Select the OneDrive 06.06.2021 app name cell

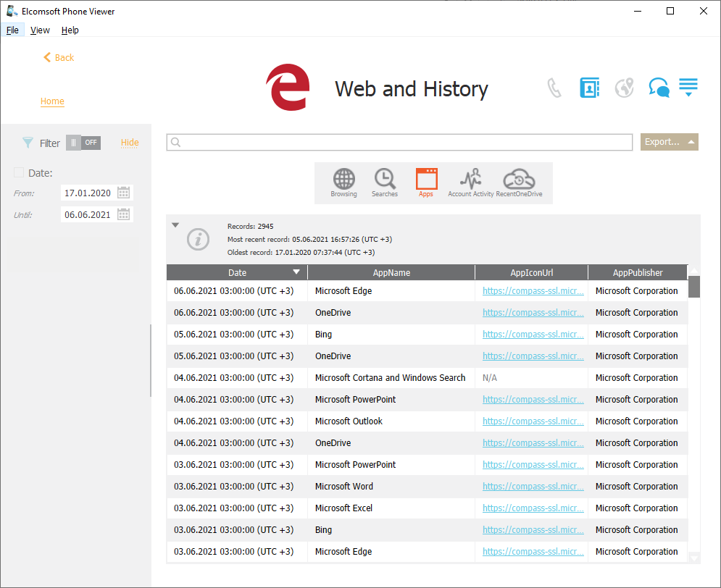(x=333, y=312)
